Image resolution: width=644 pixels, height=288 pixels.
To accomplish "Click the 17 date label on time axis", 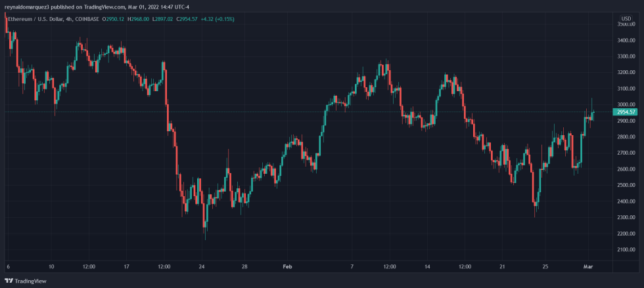I will (127, 267).
